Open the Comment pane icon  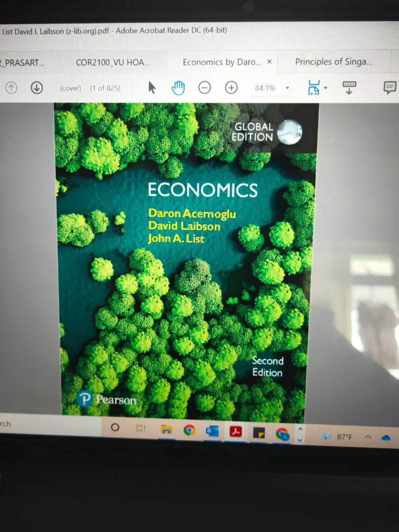tap(390, 87)
